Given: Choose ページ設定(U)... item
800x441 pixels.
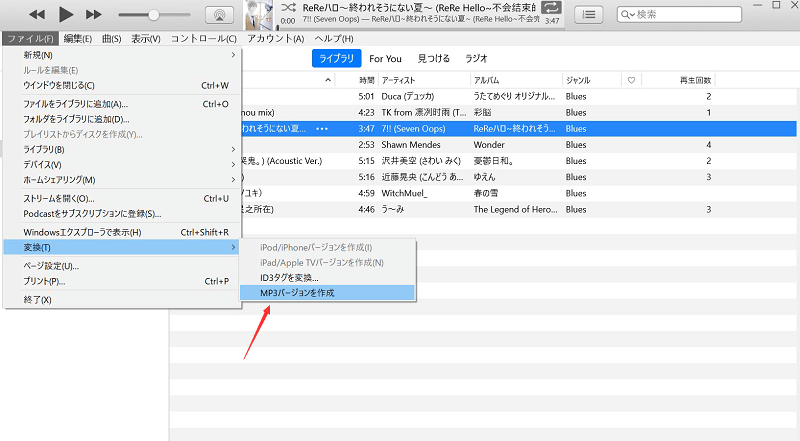Looking at the screenshot, I should 122,266.
